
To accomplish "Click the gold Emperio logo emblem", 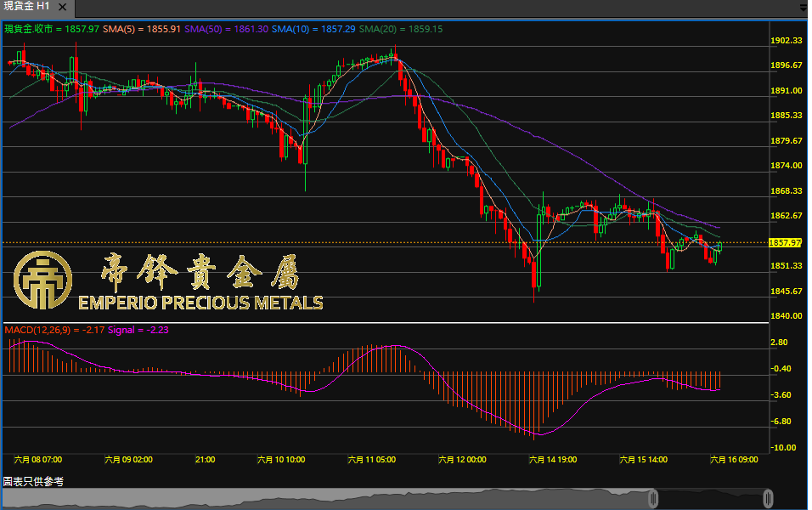I will [x=39, y=279].
